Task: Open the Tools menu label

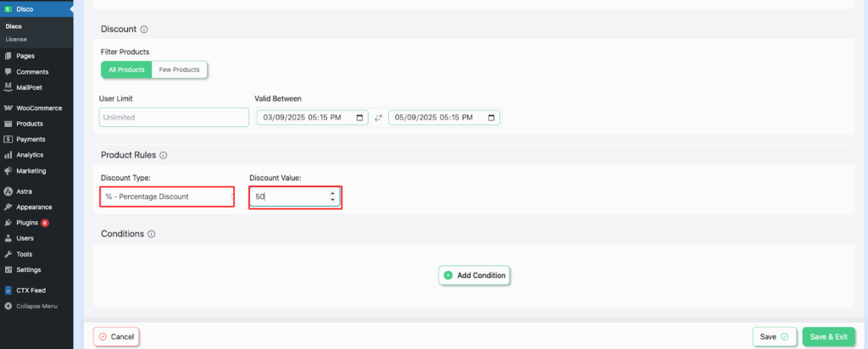Action: (x=24, y=254)
